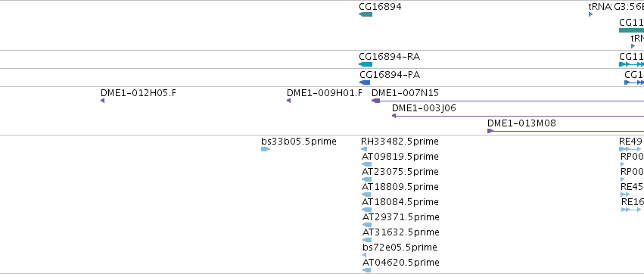This screenshot has height=274, width=644.
Task: Click the DME1-012H05.F purple arrow marker
Action: coord(102,101)
